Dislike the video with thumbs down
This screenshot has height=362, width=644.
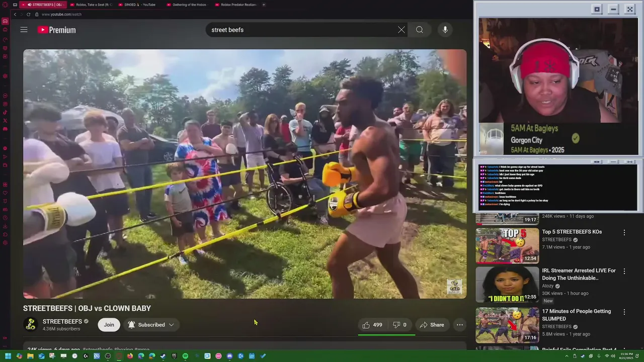click(x=399, y=325)
